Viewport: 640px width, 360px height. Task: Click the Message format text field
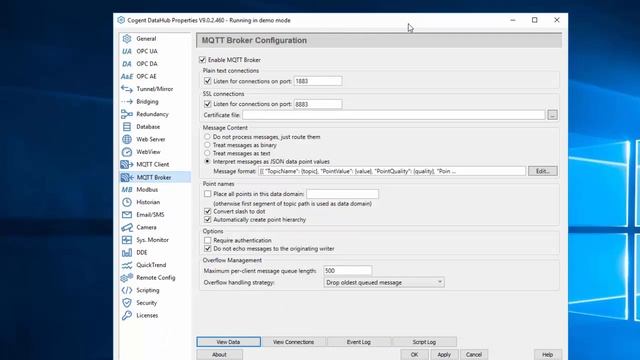pos(392,171)
